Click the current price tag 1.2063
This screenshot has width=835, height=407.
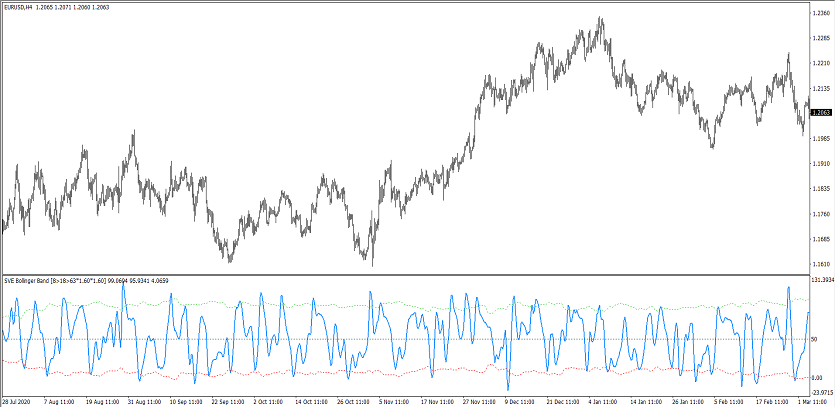coord(821,113)
